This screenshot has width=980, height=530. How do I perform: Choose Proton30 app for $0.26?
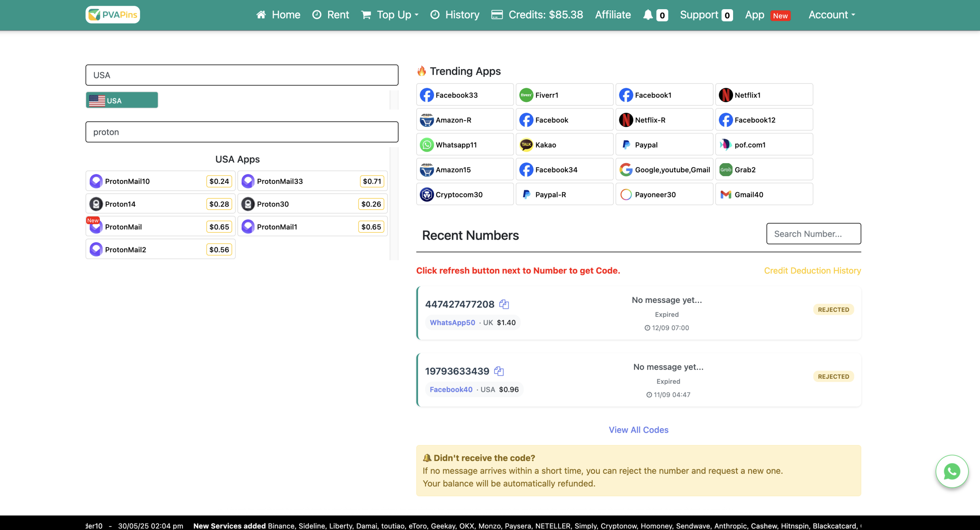[312, 204]
